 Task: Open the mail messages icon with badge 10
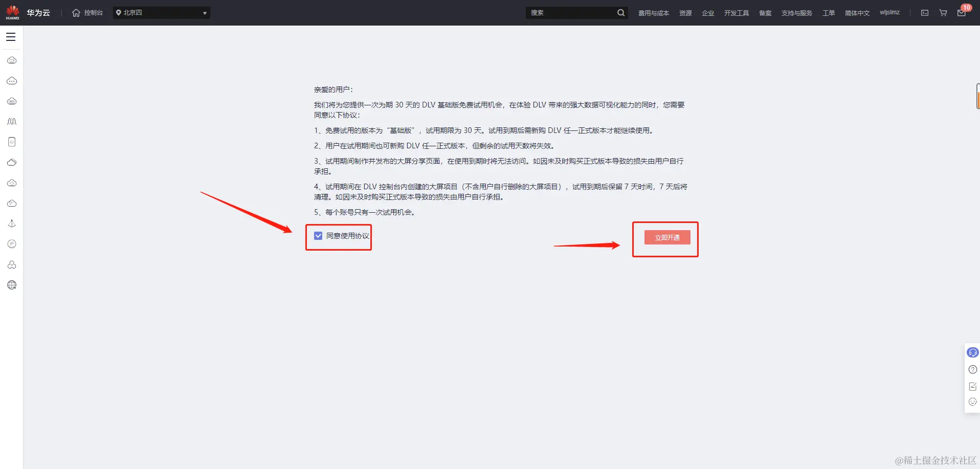click(x=962, y=12)
